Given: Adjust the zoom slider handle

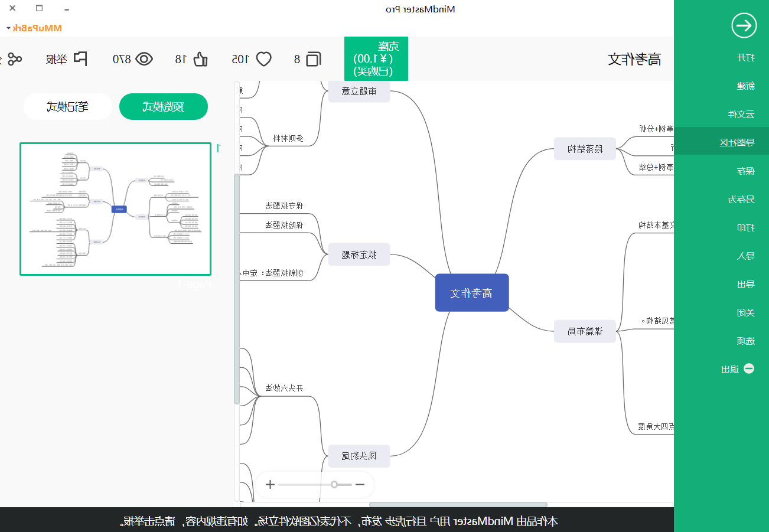Looking at the screenshot, I should [334, 484].
